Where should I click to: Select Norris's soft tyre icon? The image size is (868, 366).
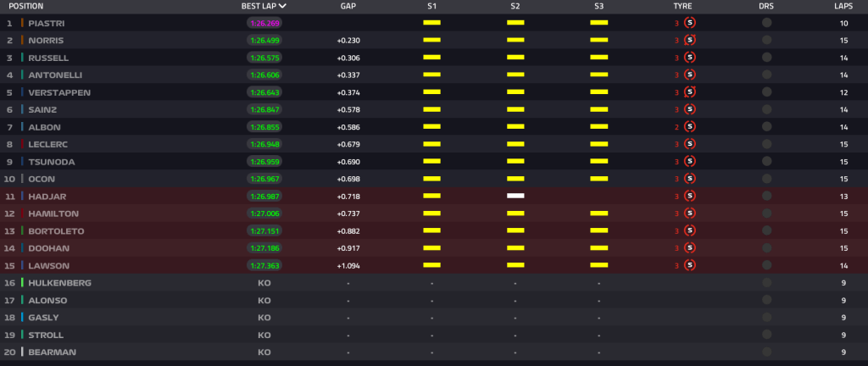[689, 41]
